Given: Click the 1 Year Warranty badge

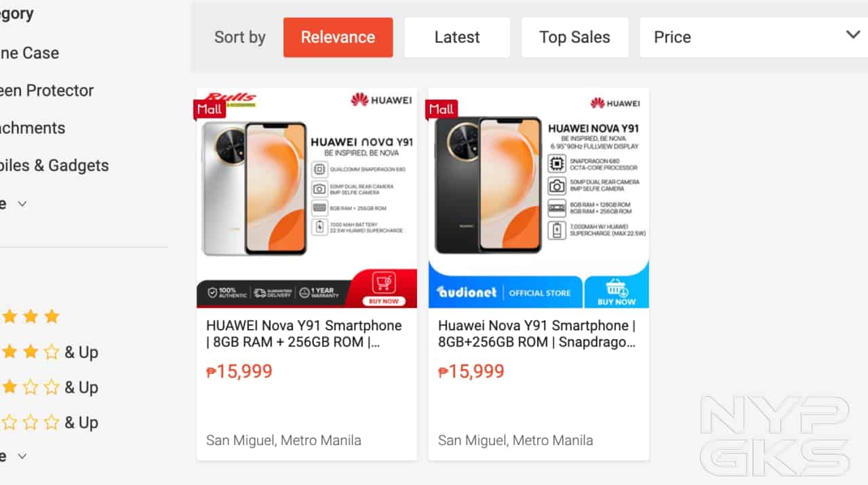Looking at the screenshot, I should point(319,293).
